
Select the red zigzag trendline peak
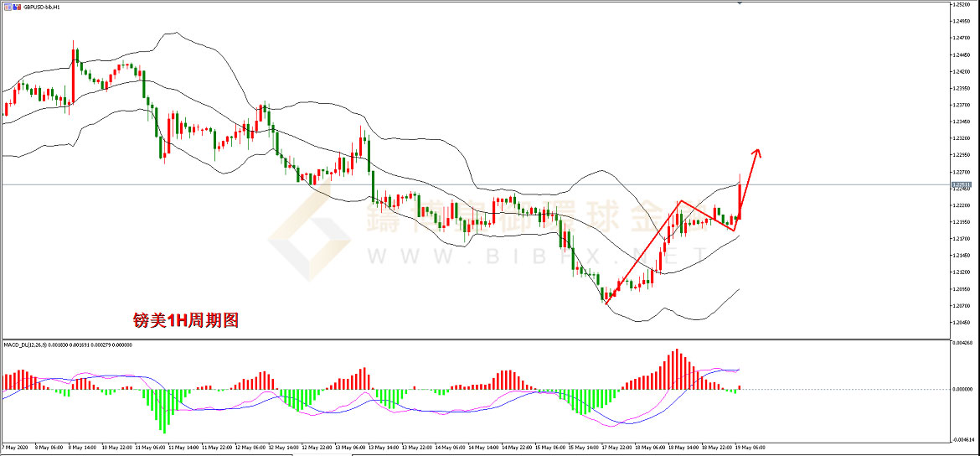pos(679,201)
